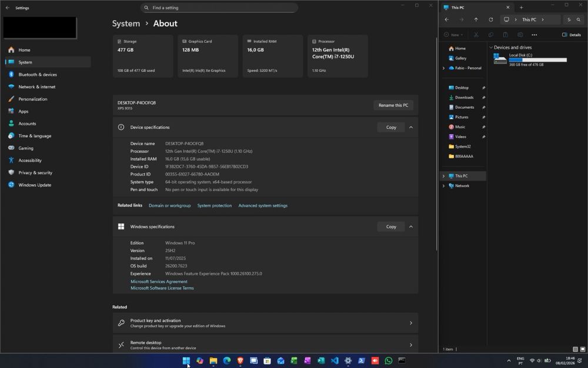The height and width of the screenshot is (368, 588).
Task: Open Documents in File Explorer sidebar
Action: [x=463, y=107]
